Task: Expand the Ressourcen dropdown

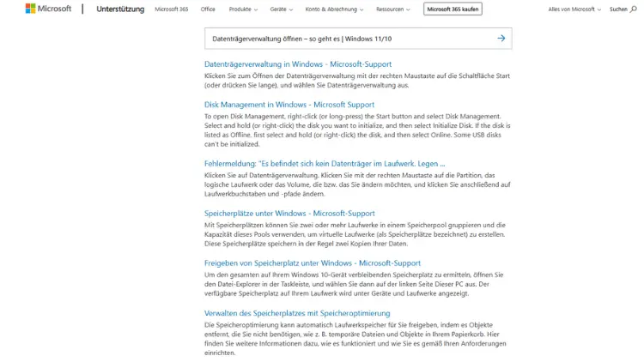Action: click(x=393, y=9)
